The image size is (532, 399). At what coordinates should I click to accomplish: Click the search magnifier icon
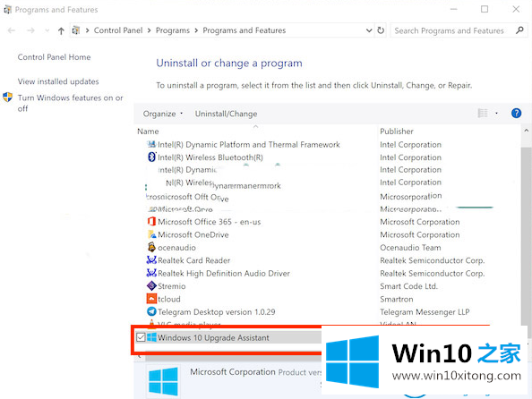tap(519, 30)
